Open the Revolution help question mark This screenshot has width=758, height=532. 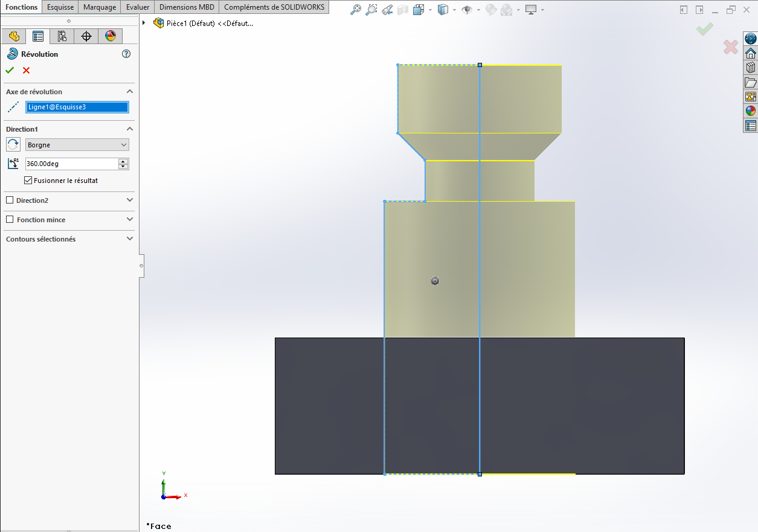click(x=126, y=54)
